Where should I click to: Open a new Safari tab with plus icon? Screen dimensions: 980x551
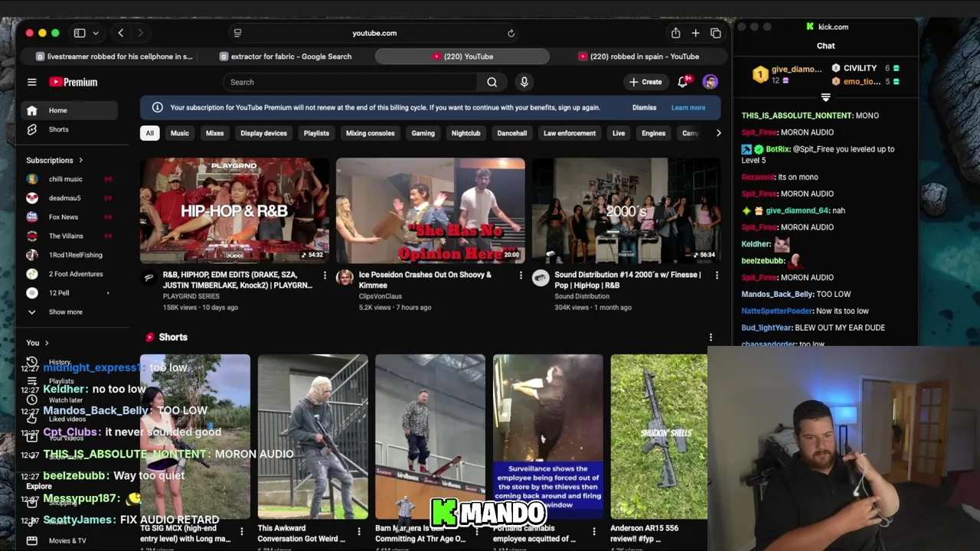point(695,33)
